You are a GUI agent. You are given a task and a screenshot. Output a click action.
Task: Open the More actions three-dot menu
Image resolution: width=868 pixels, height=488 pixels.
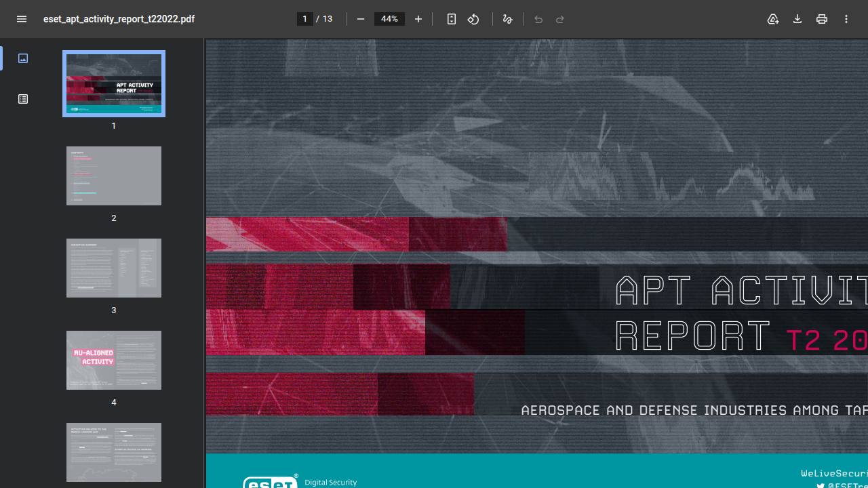(846, 19)
